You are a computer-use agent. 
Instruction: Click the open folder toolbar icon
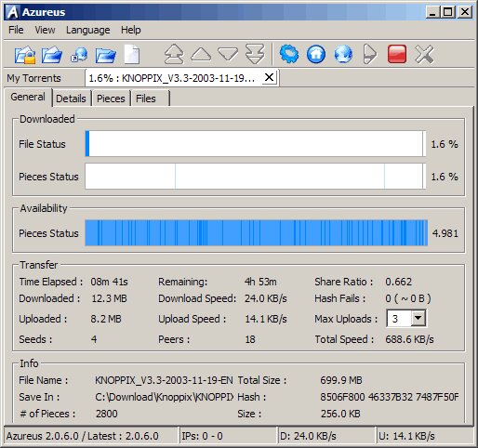[x=106, y=55]
